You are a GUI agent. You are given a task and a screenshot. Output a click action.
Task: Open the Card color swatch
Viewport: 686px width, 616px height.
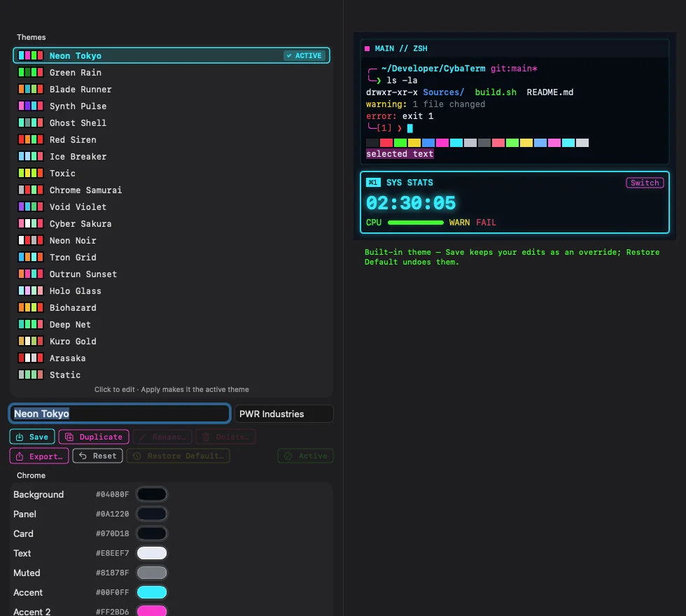coord(152,533)
